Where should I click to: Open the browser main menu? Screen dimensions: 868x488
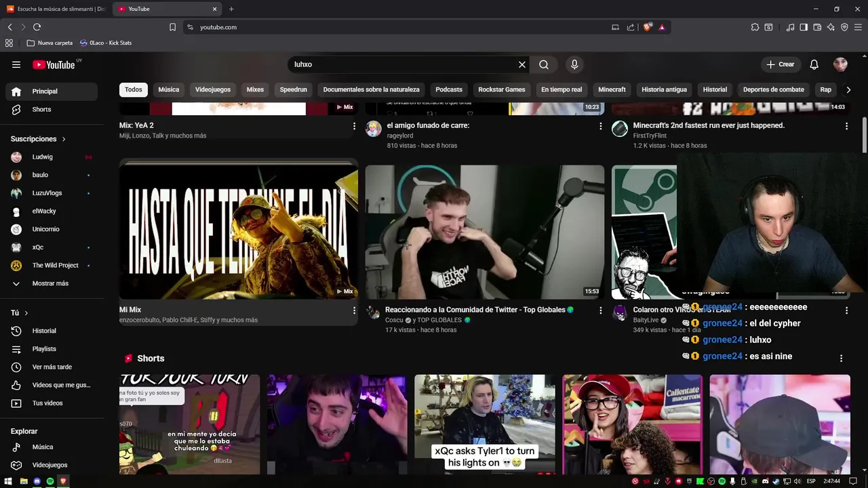[858, 27]
